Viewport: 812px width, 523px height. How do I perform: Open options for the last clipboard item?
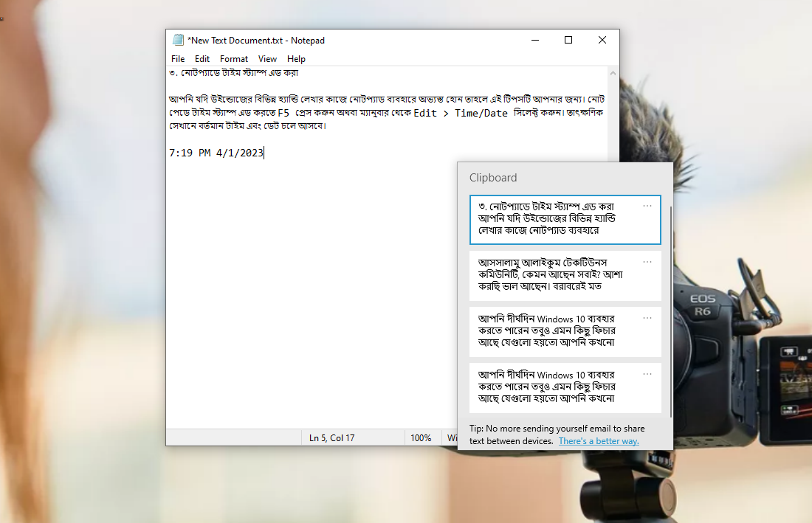click(x=647, y=374)
